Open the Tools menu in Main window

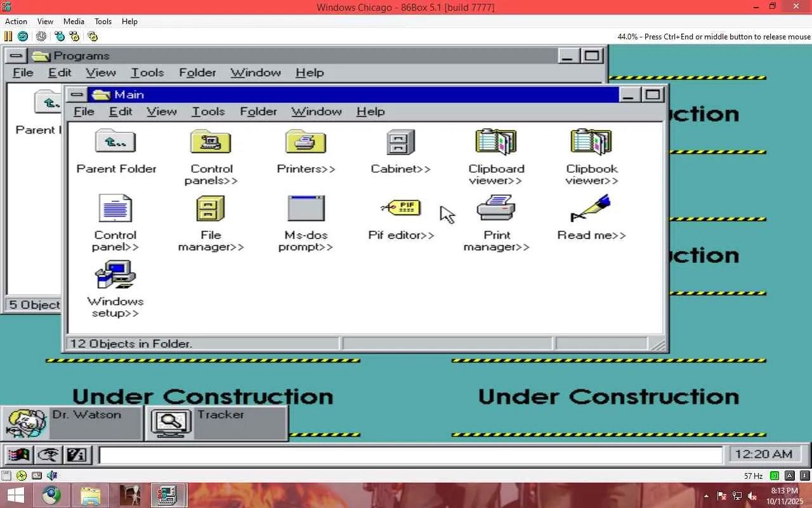(x=208, y=112)
